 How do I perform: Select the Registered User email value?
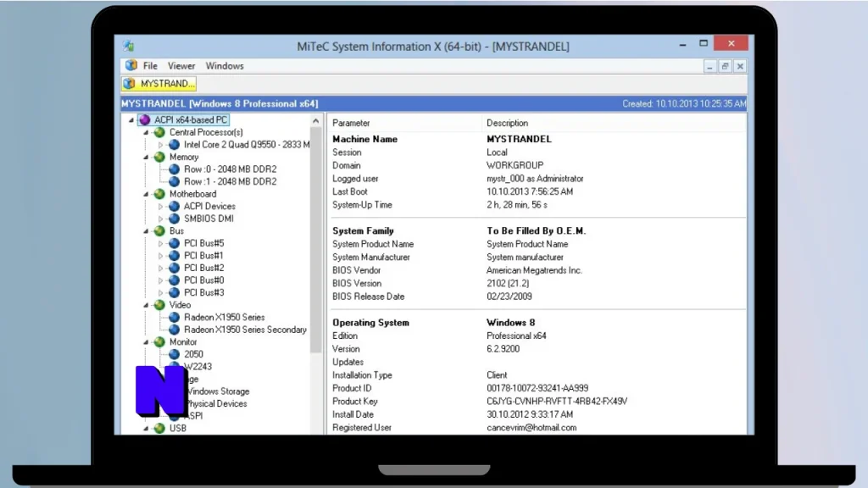coord(531,428)
